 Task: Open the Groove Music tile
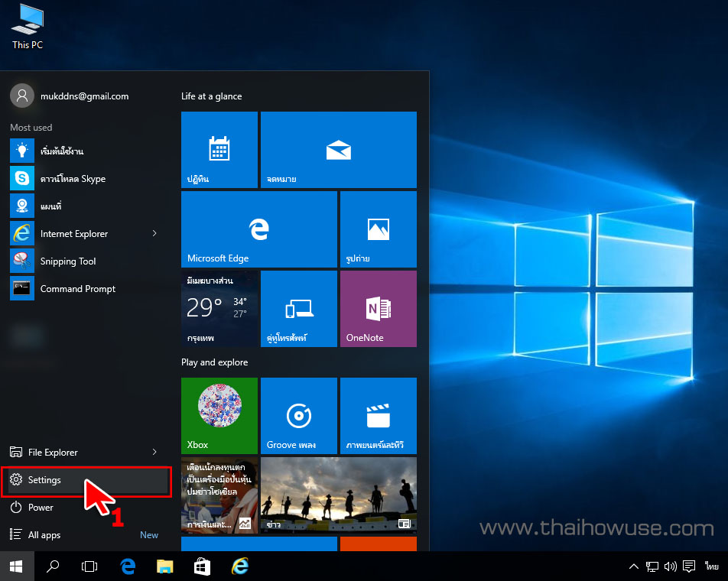click(299, 416)
